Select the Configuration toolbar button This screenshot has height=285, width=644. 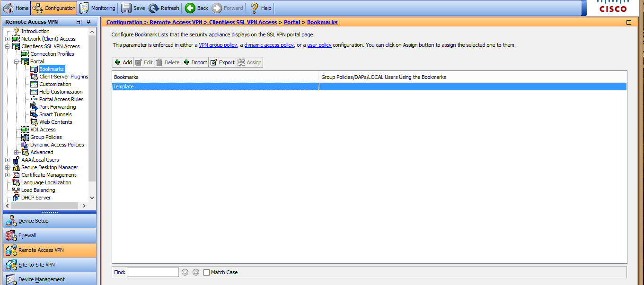coord(54,8)
